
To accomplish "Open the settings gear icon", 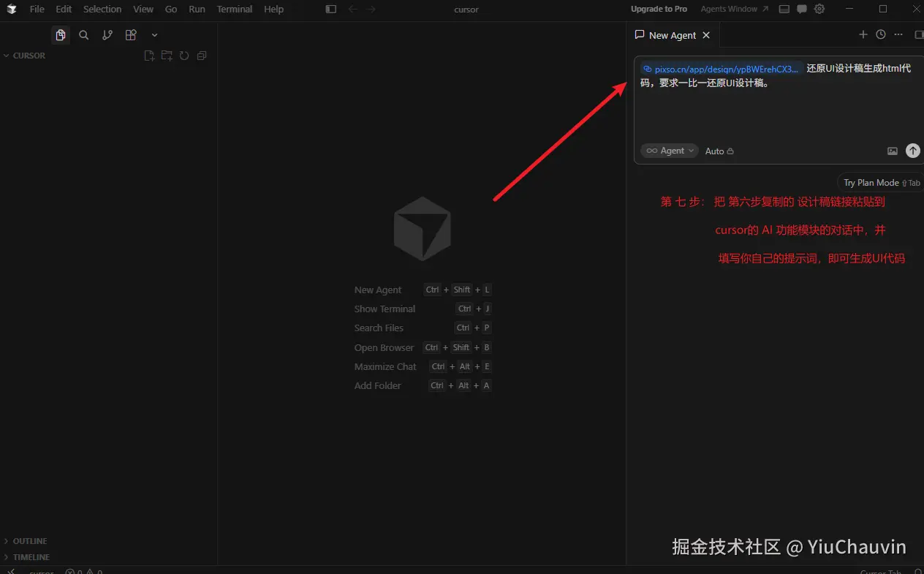I will pyautogui.click(x=819, y=10).
